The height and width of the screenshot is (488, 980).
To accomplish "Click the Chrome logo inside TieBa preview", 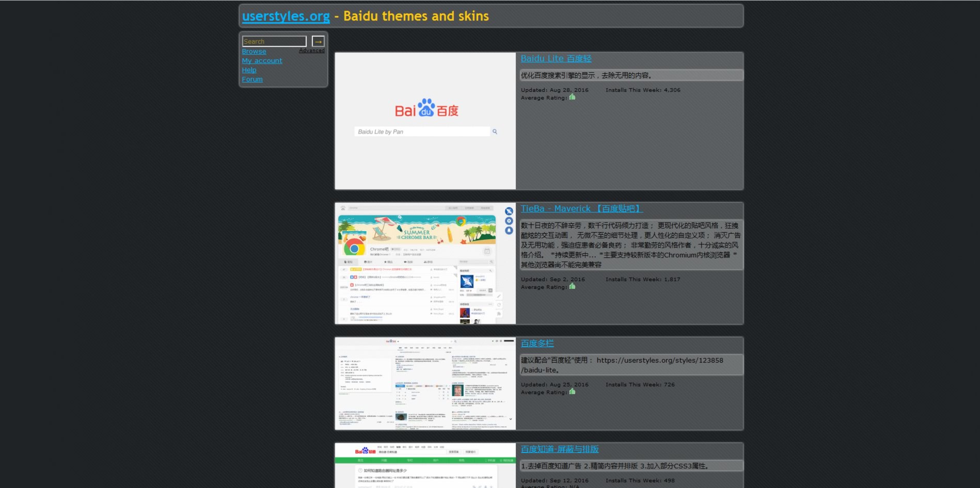I will (353, 249).
